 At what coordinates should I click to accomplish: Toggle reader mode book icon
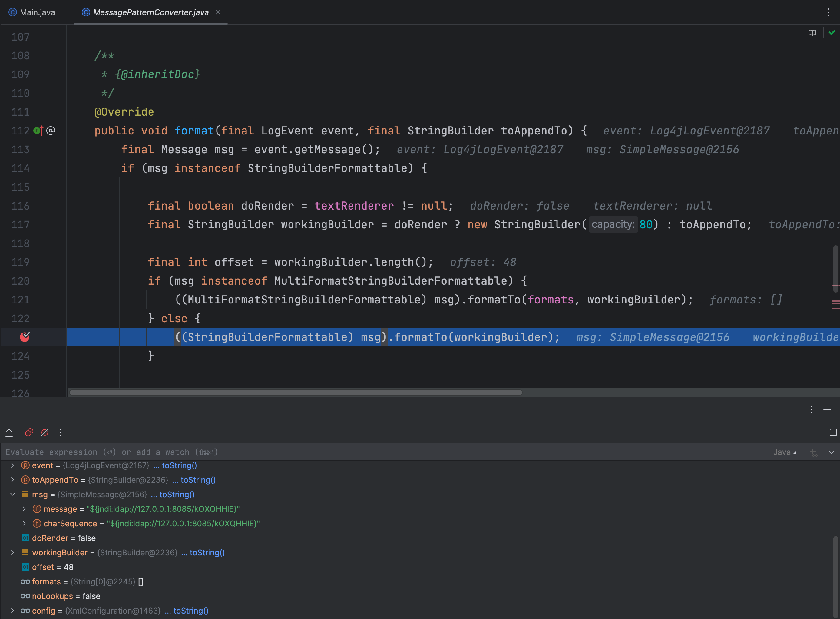pyautogui.click(x=812, y=33)
